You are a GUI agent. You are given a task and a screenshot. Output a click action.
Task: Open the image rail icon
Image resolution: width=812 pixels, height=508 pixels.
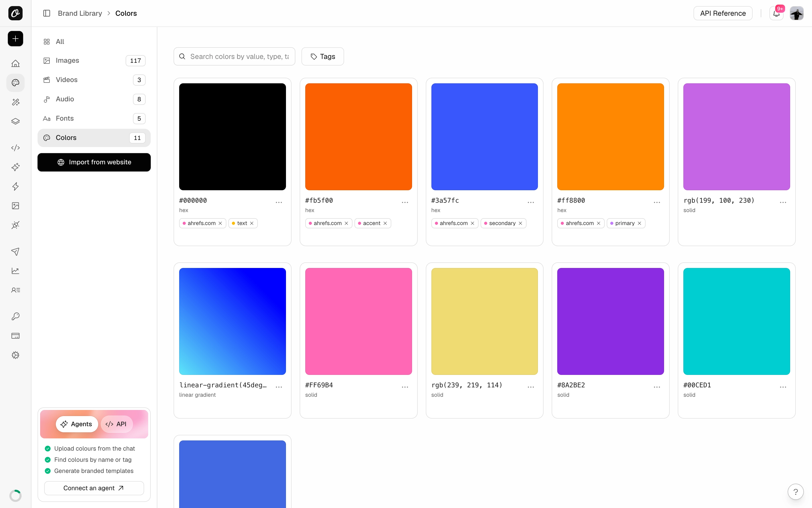[15, 206]
